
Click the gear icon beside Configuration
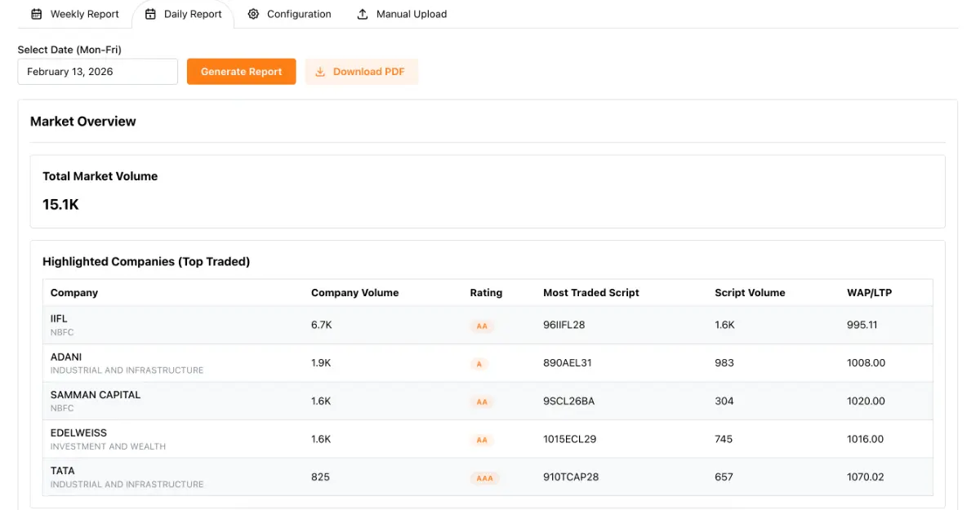pos(253,14)
